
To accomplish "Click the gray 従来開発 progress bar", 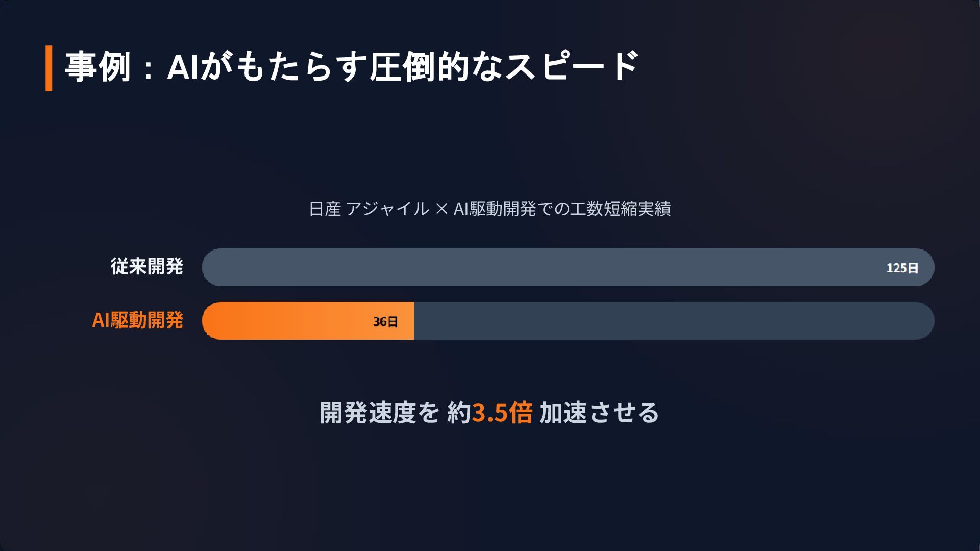I will 568,267.
